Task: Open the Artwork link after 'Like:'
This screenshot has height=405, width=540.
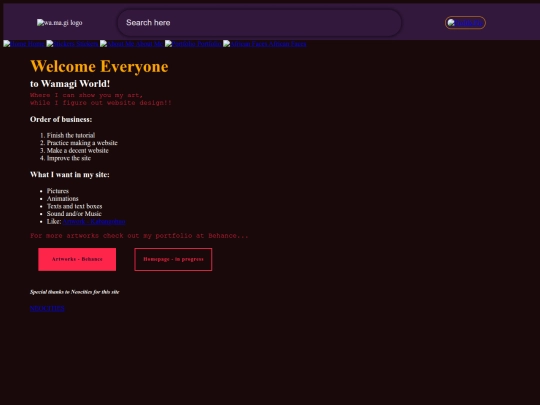Action: [x=94, y=221]
